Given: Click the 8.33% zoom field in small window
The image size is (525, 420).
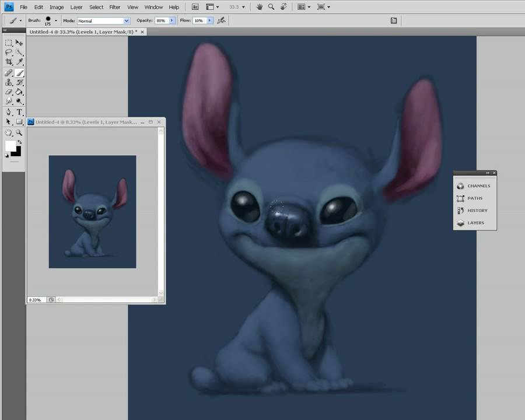Looking at the screenshot, I should [x=36, y=300].
